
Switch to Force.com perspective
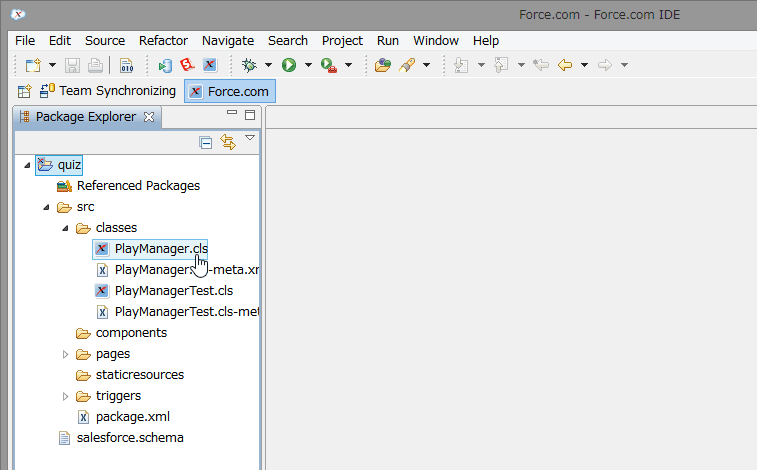[230, 91]
